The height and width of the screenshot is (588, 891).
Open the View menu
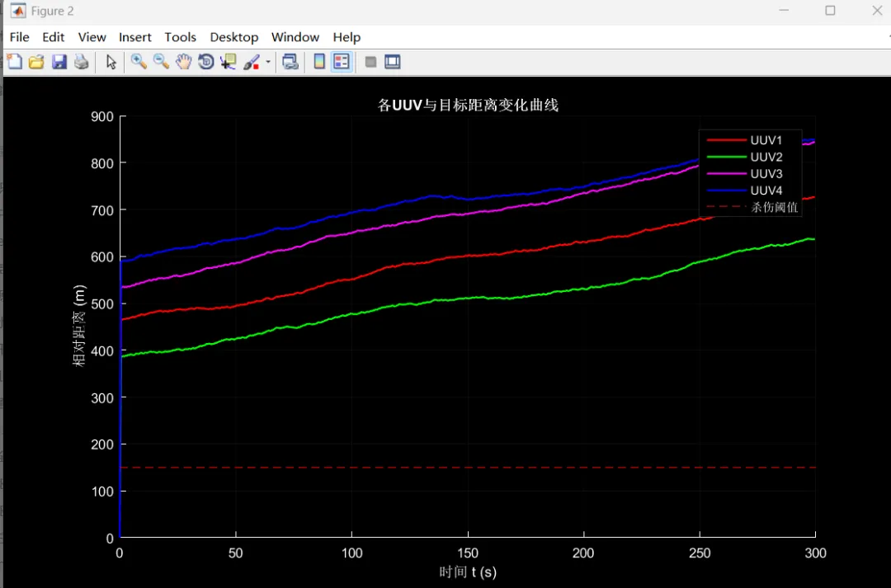click(92, 37)
